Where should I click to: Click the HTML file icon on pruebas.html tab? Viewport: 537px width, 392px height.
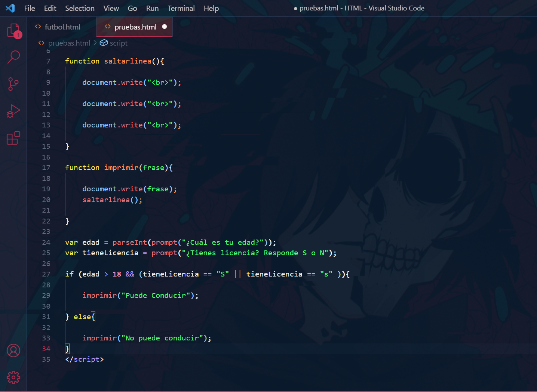(x=108, y=27)
